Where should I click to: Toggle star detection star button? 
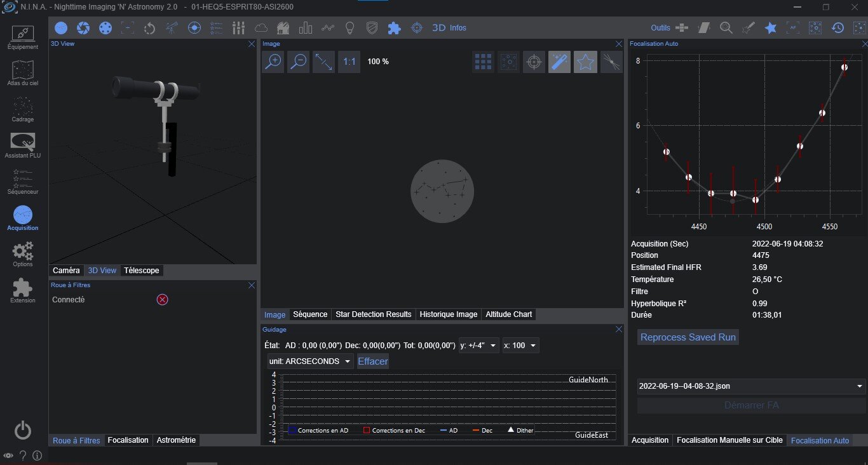(x=585, y=62)
